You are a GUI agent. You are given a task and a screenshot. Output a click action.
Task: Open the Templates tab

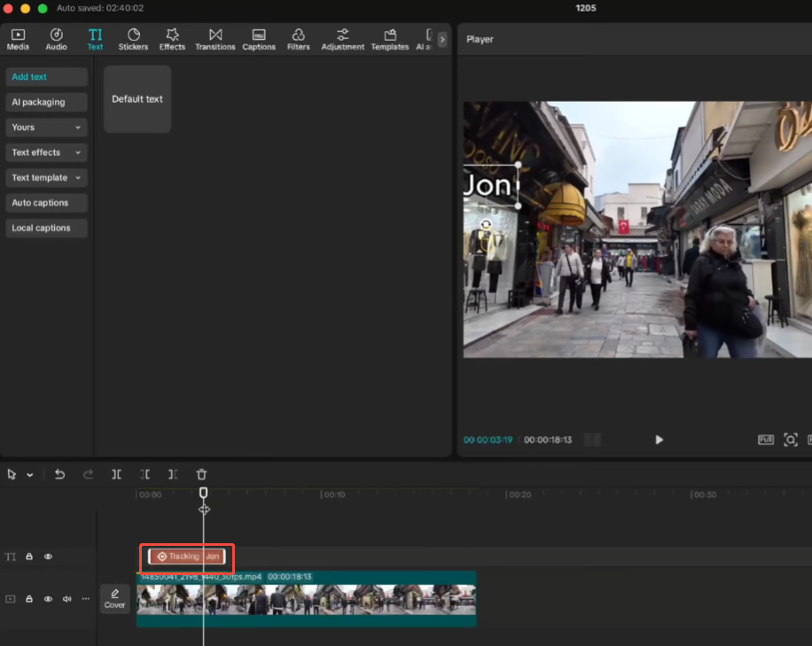coord(390,39)
